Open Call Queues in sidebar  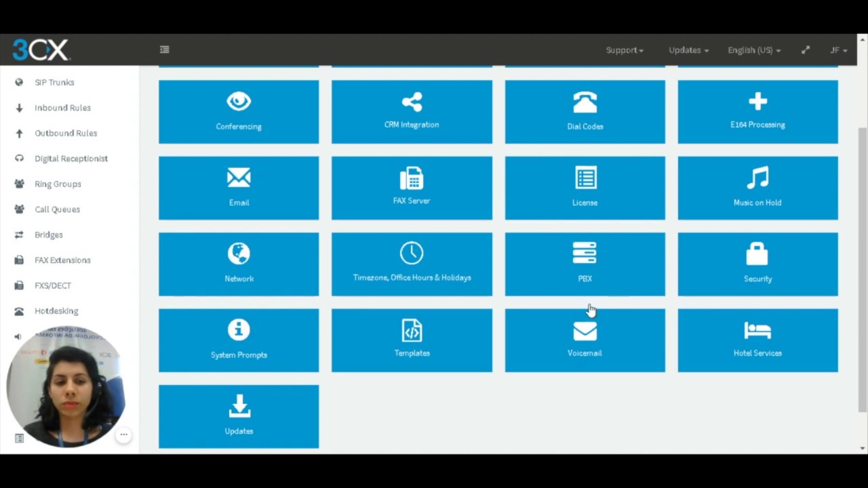point(57,209)
